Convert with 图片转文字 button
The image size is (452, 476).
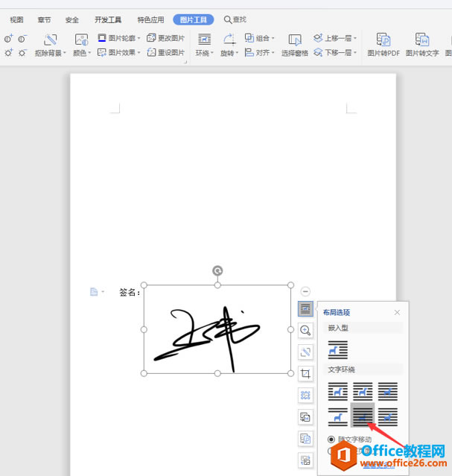point(422,45)
